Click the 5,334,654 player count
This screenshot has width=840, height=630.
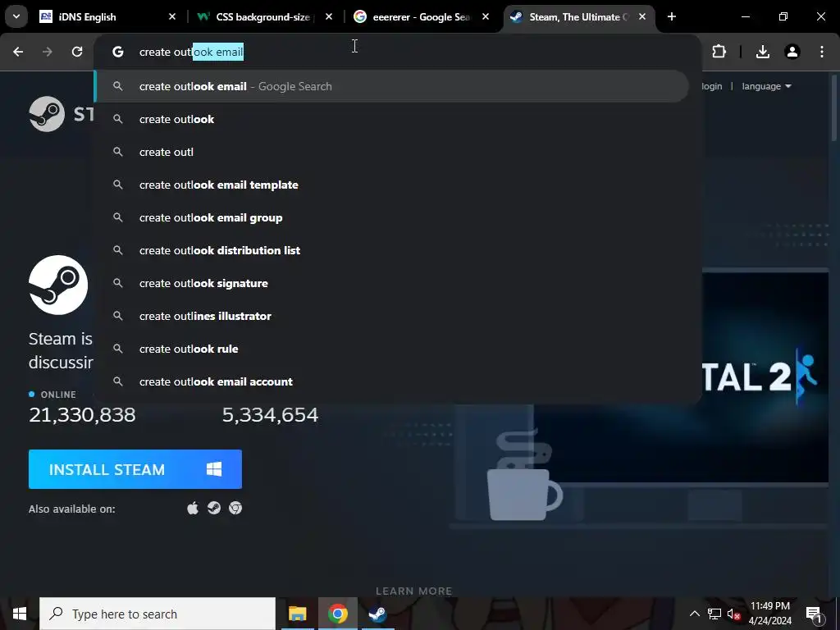click(x=270, y=414)
